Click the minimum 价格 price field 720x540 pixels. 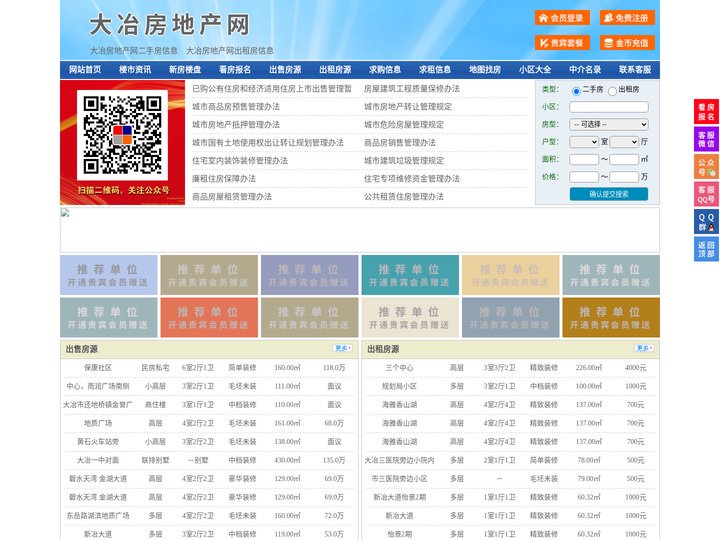pyautogui.click(x=584, y=177)
